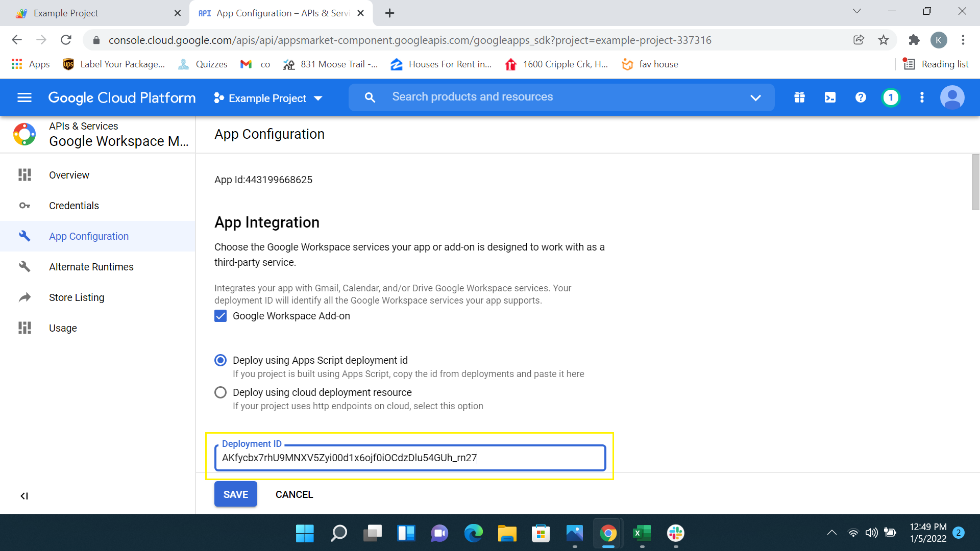980x551 pixels.
Task: Open the Label Your Package bookmark
Action: coord(114,64)
